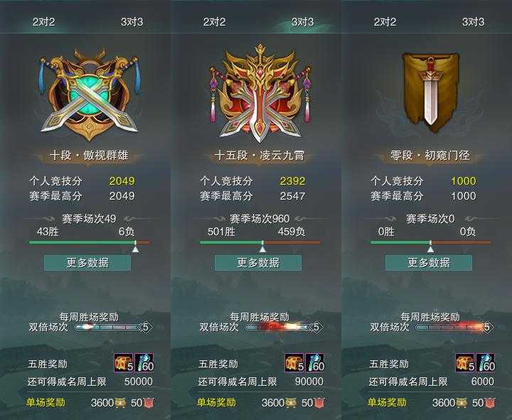Click 更多数据 below the 501胜 459负 stats

point(258,263)
